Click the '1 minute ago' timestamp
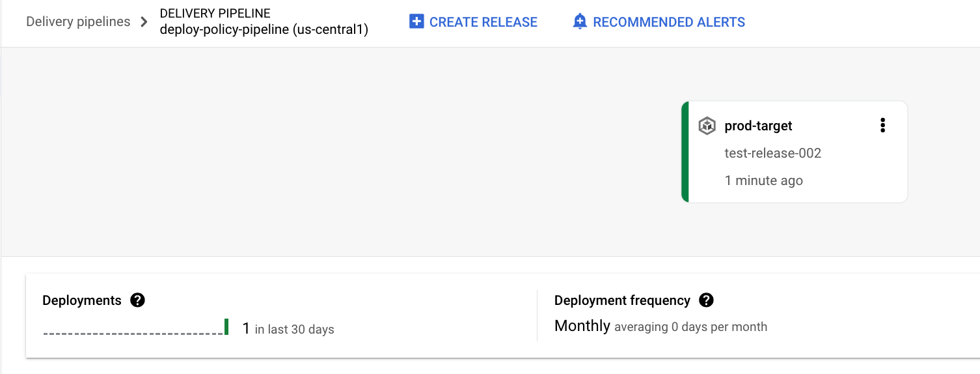Image resolution: width=980 pixels, height=374 pixels. [x=763, y=180]
